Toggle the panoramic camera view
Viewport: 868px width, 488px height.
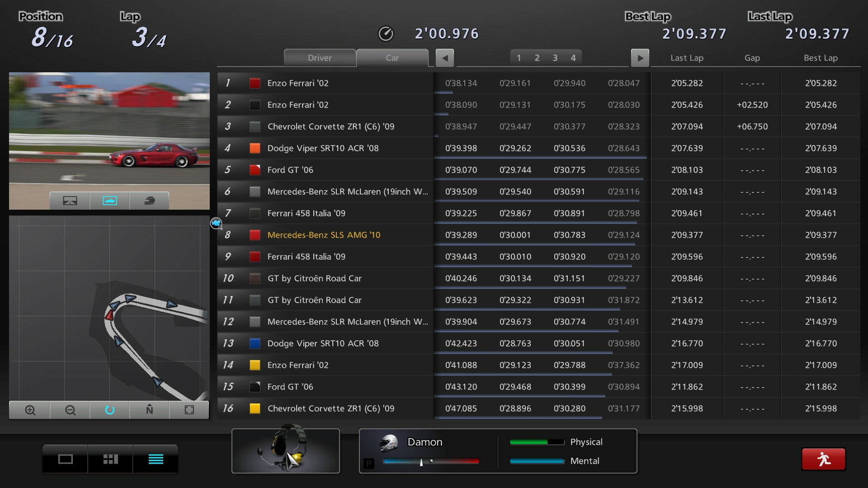70,201
